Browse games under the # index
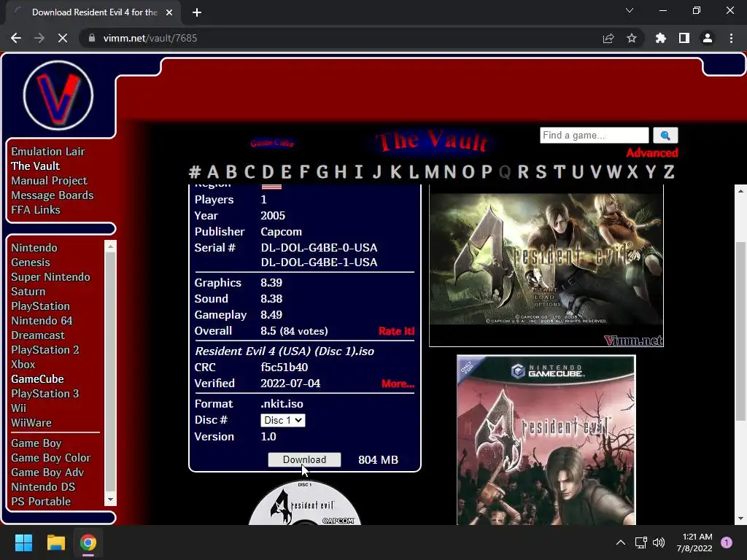747x560 pixels. (x=194, y=171)
